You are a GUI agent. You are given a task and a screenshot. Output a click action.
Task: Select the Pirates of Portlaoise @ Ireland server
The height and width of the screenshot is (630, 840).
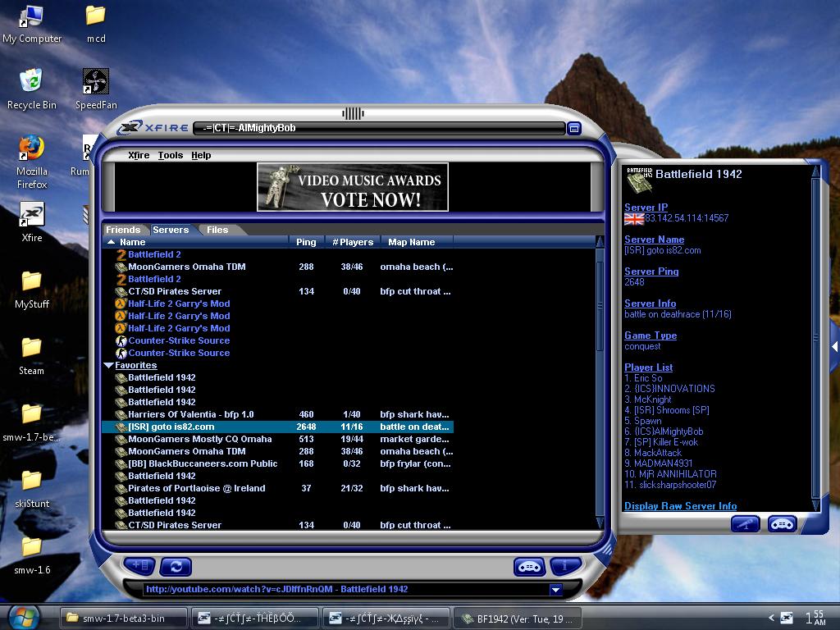pyautogui.click(x=278, y=489)
